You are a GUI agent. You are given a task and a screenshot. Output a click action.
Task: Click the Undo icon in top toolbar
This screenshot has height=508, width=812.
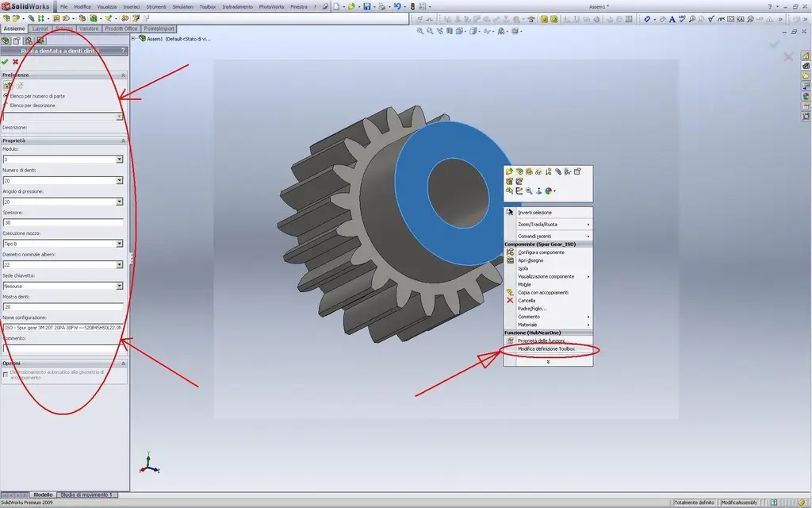click(397, 6)
